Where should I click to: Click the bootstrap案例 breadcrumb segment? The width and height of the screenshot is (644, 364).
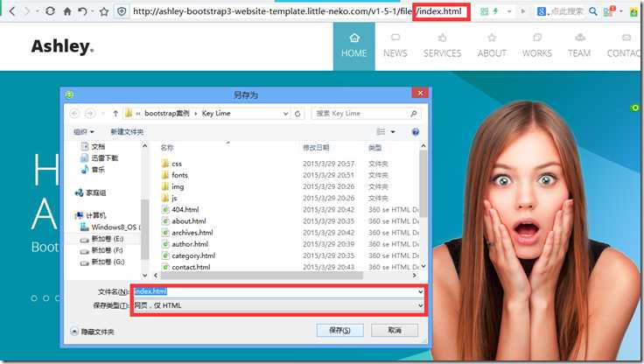click(167, 114)
